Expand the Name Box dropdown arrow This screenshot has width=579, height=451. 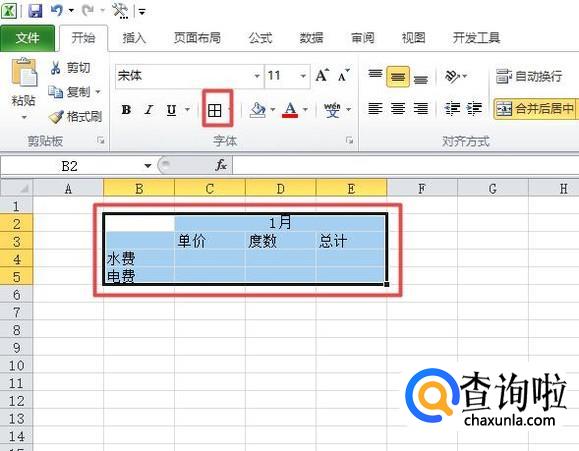148,165
